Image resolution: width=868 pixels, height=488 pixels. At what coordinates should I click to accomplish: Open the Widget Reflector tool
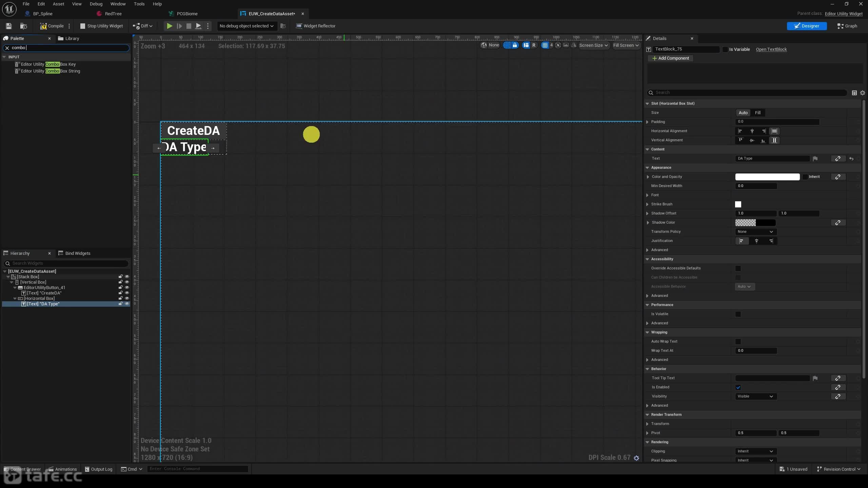click(x=316, y=26)
